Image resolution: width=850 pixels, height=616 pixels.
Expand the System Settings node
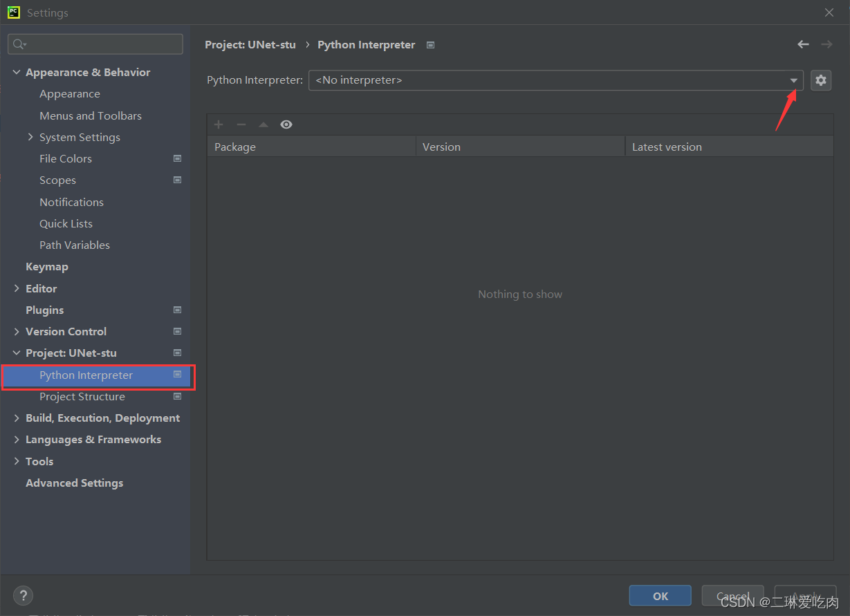click(x=30, y=137)
